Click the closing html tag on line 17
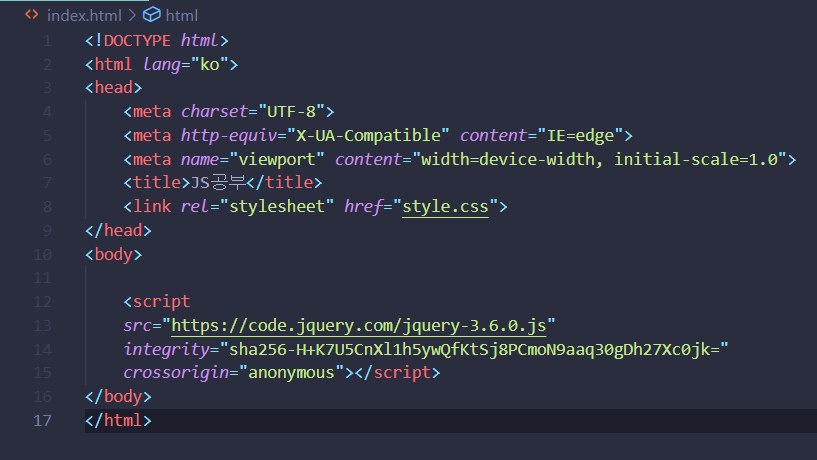Image resolution: width=817 pixels, height=460 pixels. click(x=118, y=420)
